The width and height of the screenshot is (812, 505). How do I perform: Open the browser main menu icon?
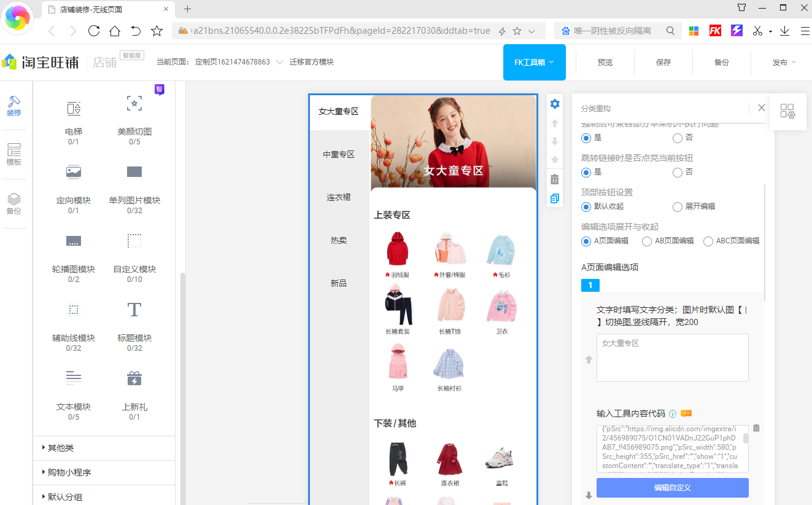point(805,31)
